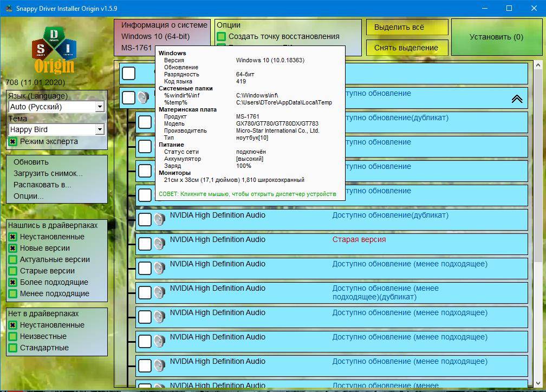Image resolution: width=546 pixels, height=392 pixels.
Task: Enable 'Неизвестные' filter
Action: tap(12, 337)
